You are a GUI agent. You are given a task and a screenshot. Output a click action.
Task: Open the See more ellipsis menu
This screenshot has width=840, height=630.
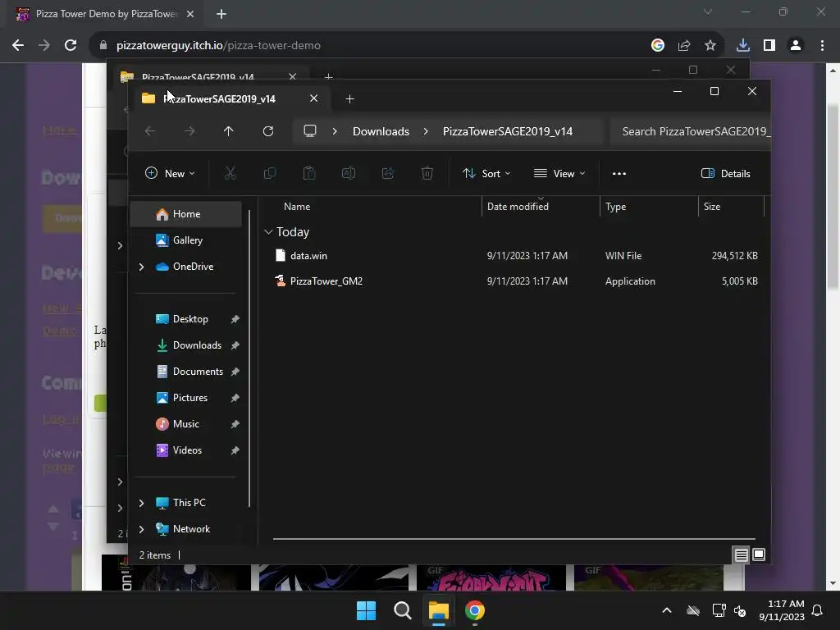point(619,174)
